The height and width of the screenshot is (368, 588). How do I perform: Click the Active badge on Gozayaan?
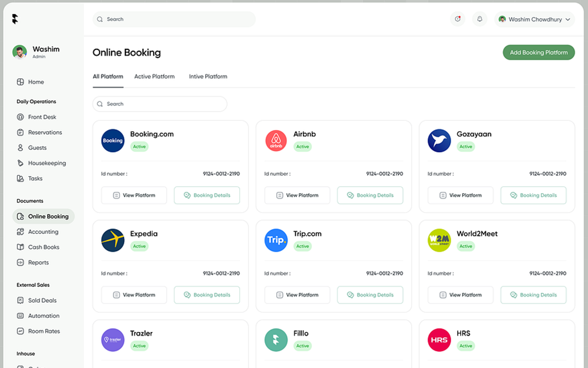point(466,146)
